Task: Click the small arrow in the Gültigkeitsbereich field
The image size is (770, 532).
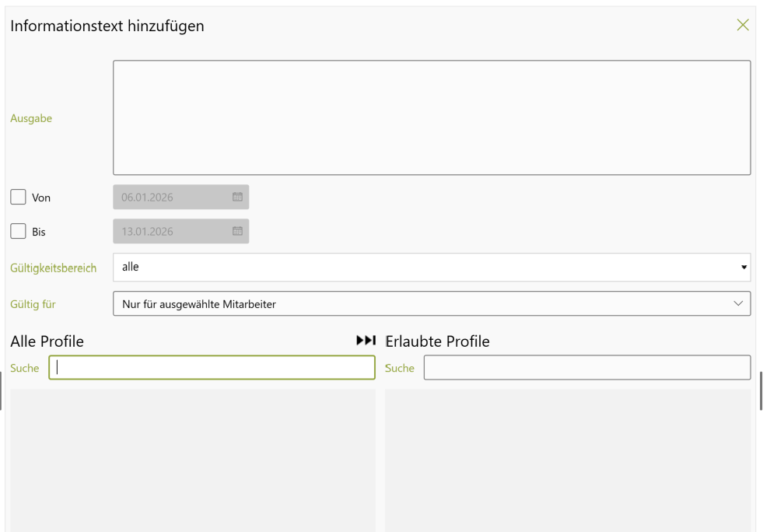Action: [x=744, y=268]
